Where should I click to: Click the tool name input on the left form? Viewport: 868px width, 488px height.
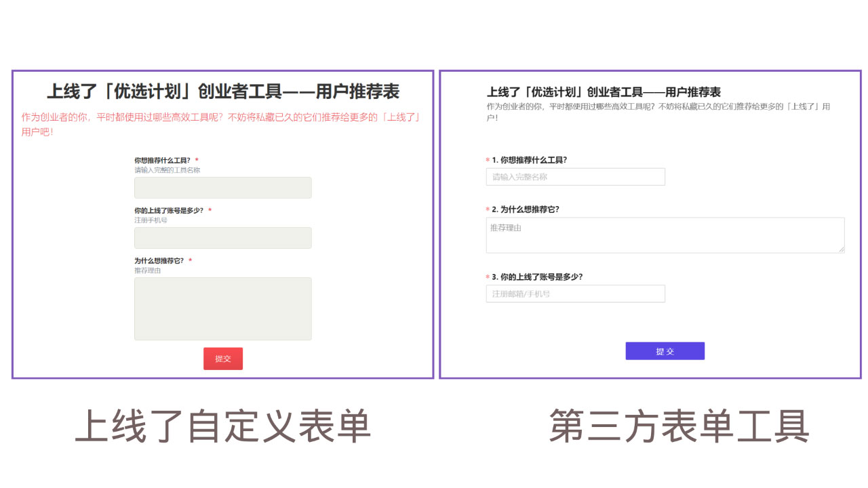[223, 188]
